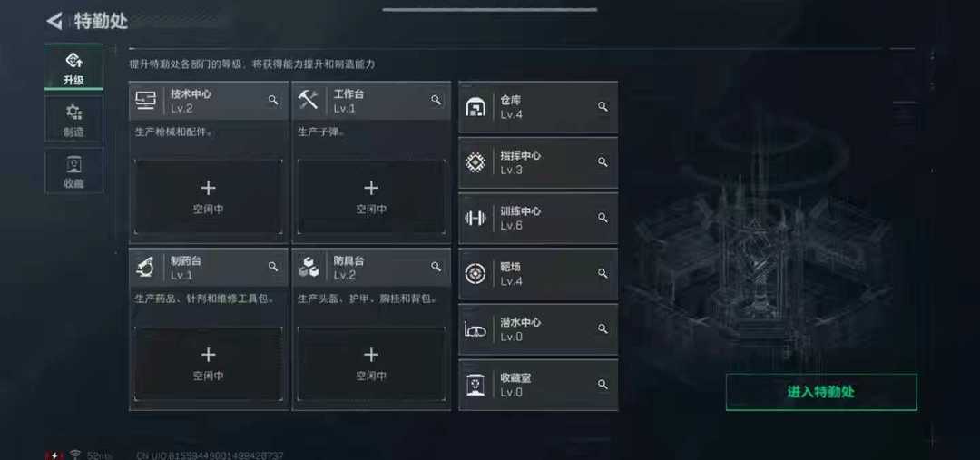View 仓库 details via magnifier icon
The width and height of the screenshot is (980, 460).
point(603,107)
